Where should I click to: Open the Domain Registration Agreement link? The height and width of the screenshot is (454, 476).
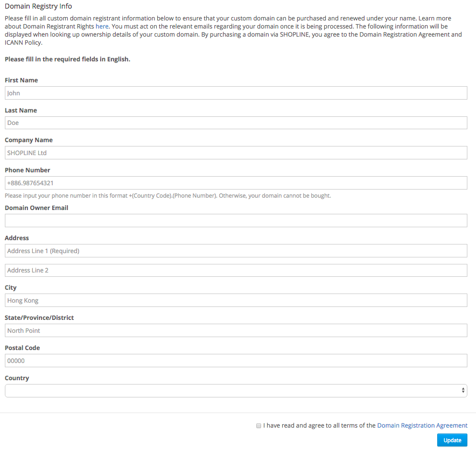coord(422,425)
